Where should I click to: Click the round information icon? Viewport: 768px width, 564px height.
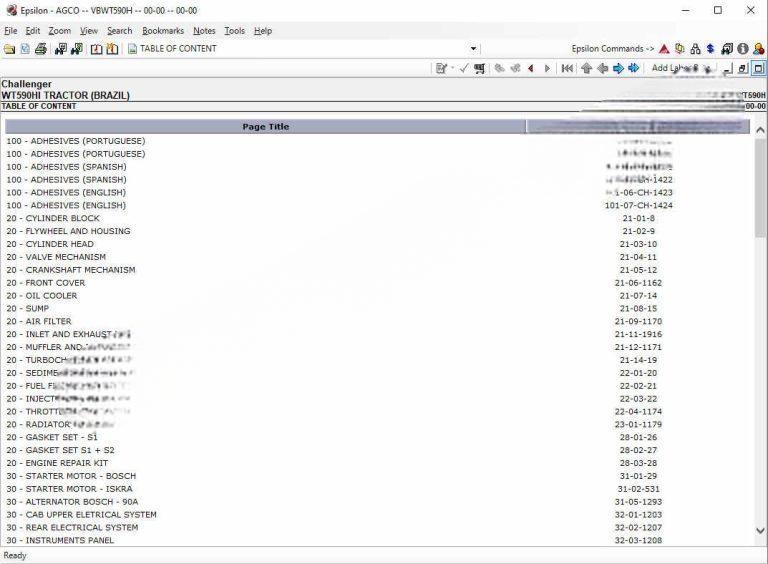coord(743,49)
